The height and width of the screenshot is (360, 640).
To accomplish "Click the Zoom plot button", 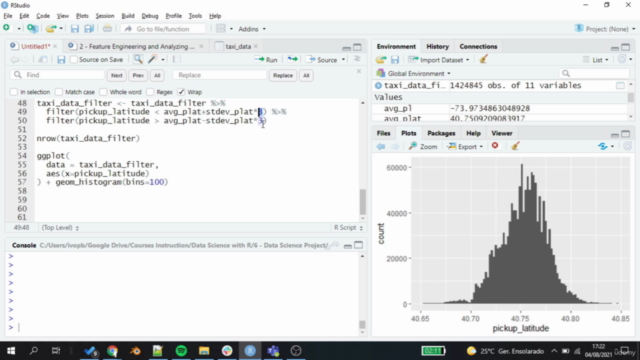I will pos(423,147).
